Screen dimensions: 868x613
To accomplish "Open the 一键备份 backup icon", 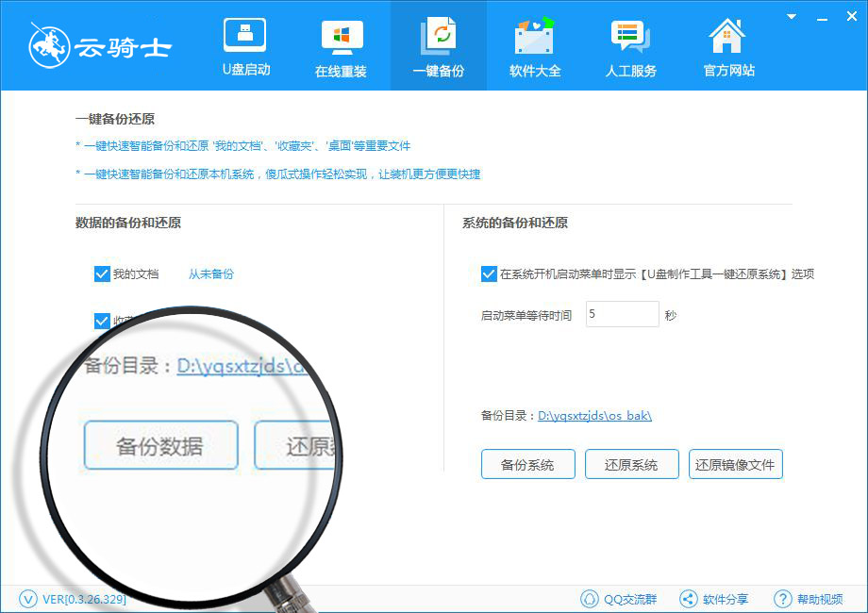I will point(438,36).
